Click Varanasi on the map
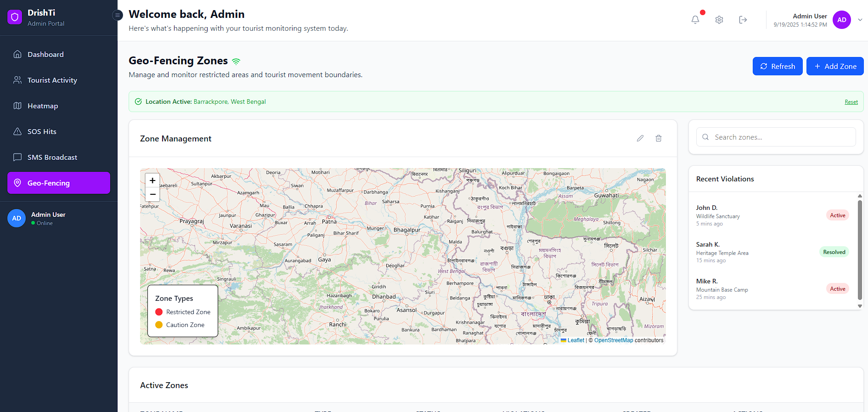 coord(241,226)
